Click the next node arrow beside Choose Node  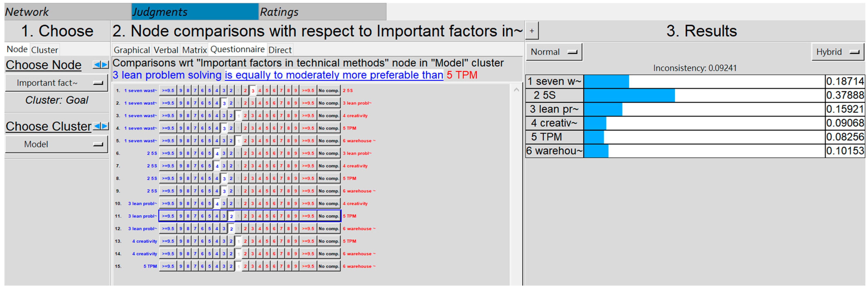pos(105,65)
